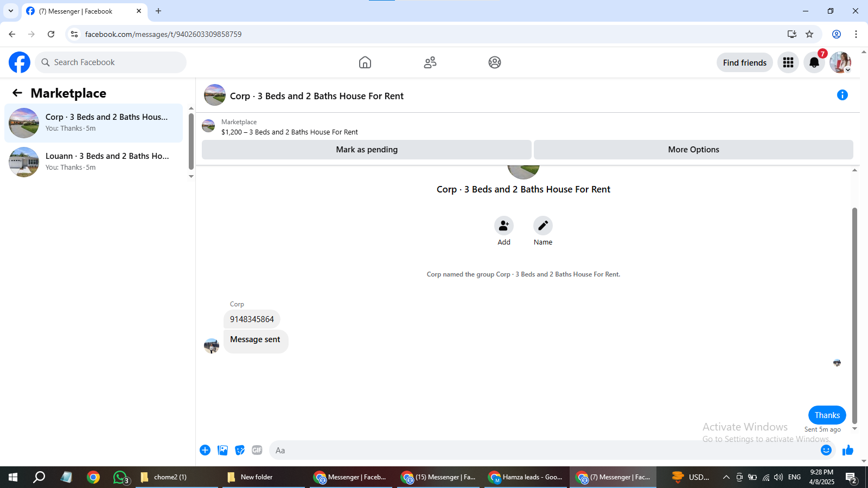
Task: Open the emoji picker in message box
Action: point(826,450)
